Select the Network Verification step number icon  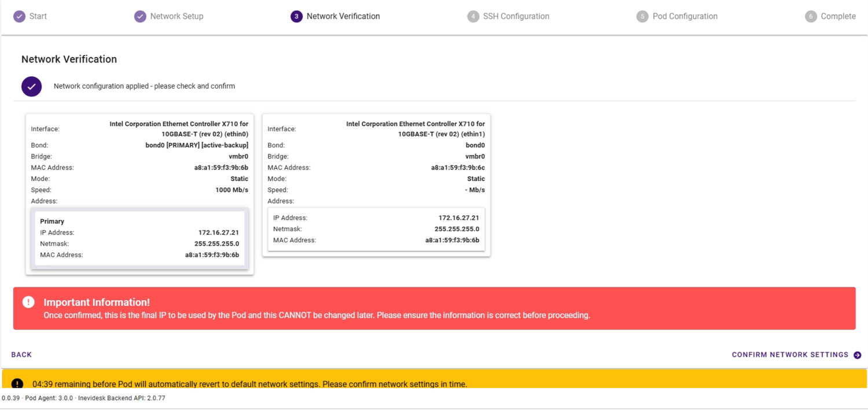coord(297,16)
